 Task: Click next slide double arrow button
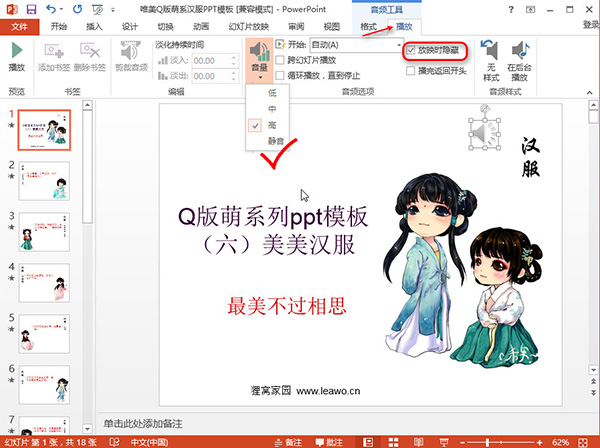coord(593,393)
